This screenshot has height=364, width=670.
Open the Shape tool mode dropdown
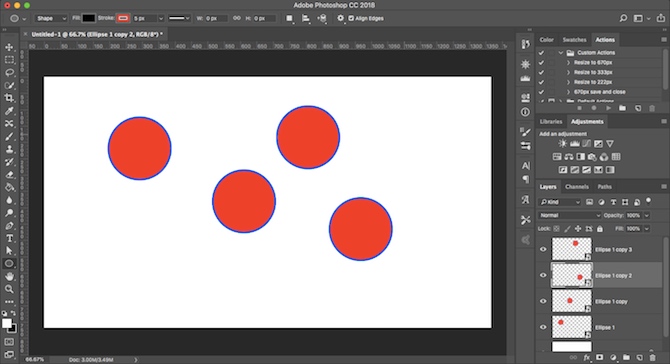[50, 18]
